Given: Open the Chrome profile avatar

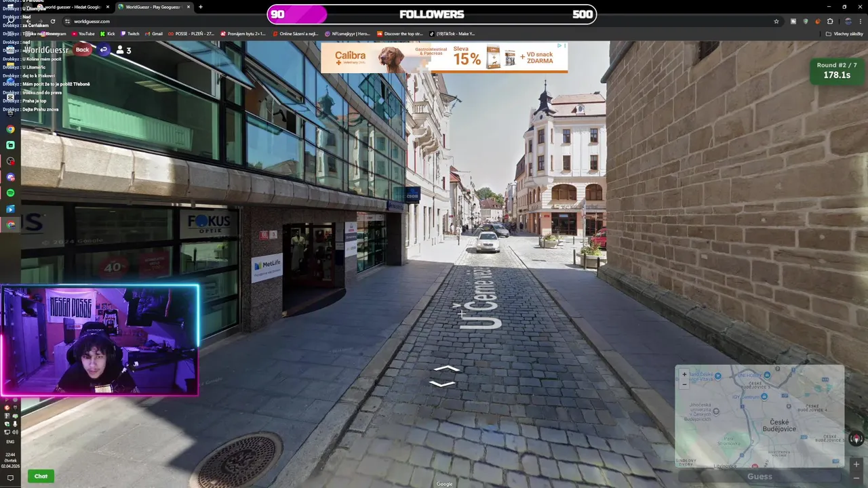Looking at the screenshot, I should [848, 21].
